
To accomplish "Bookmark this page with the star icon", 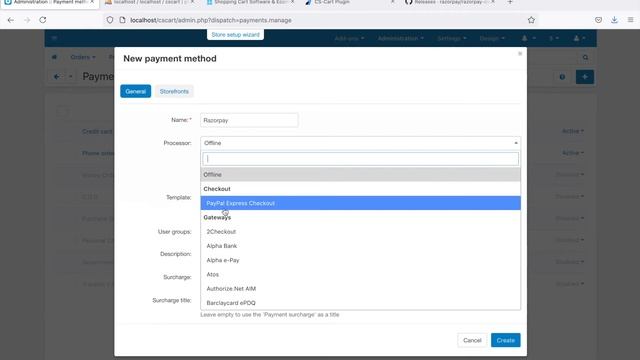I will coord(531,20).
